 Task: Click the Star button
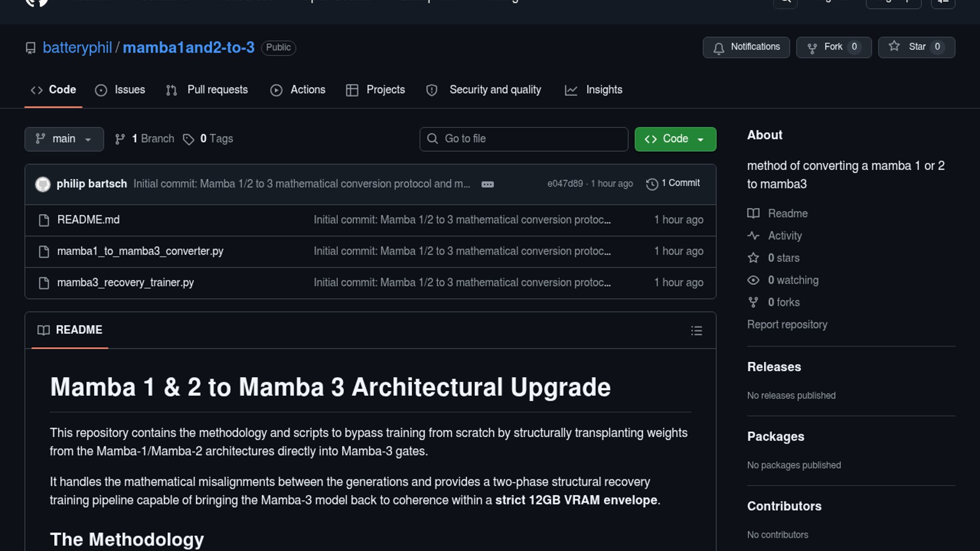[x=916, y=47]
